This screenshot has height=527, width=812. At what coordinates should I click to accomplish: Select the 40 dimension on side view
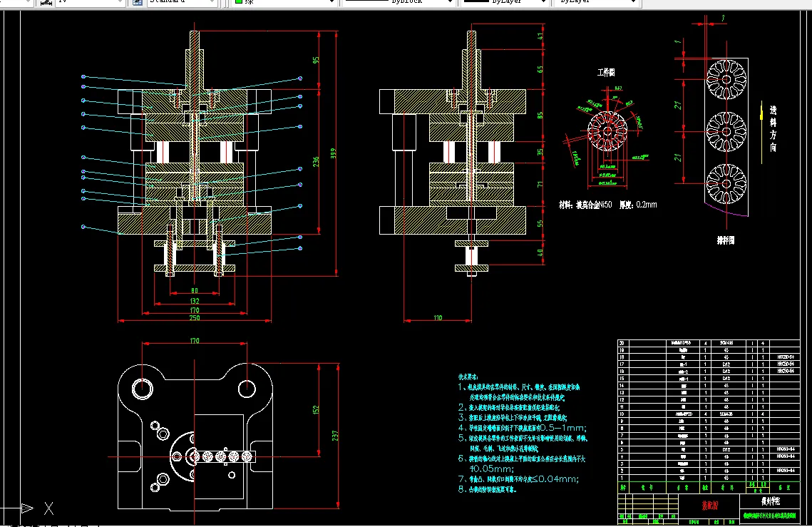[x=540, y=253]
